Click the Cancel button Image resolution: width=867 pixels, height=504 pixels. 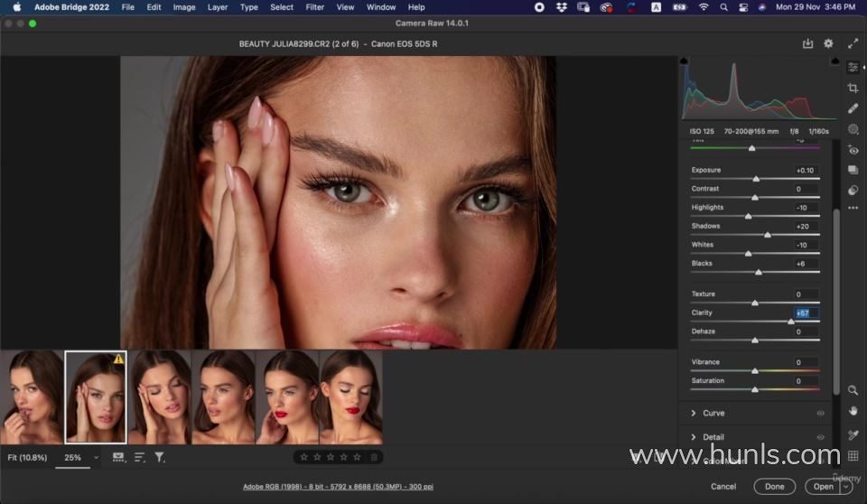(x=723, y=486)
